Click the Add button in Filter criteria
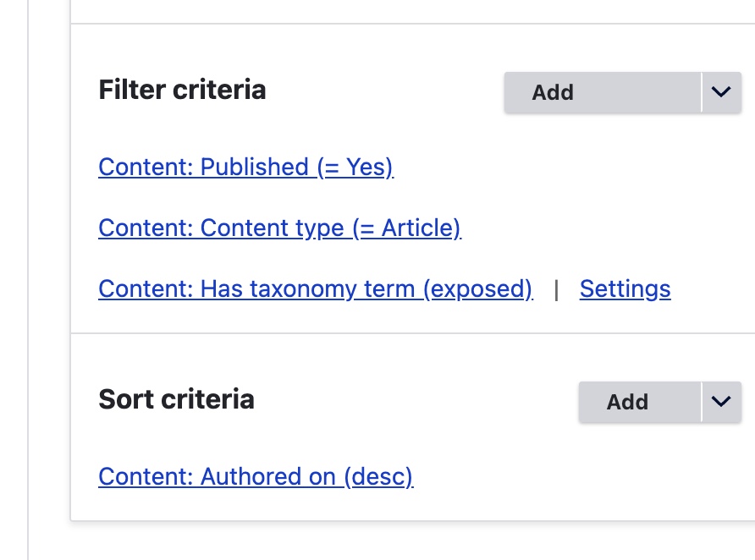 click(x=603, y=92)
